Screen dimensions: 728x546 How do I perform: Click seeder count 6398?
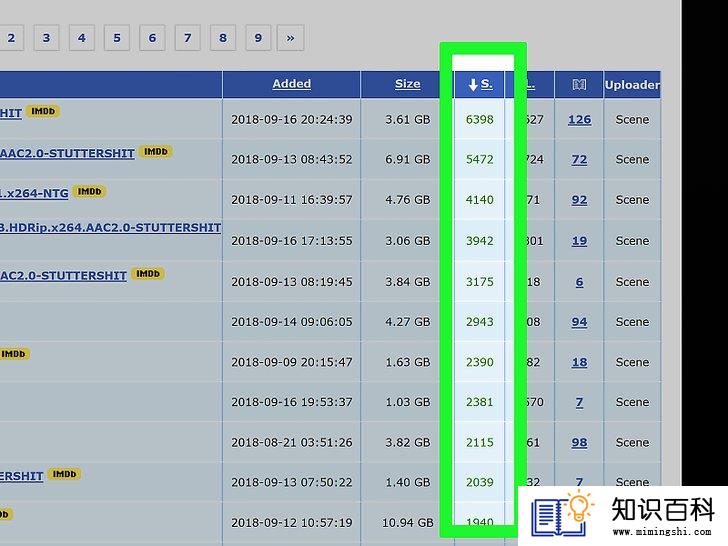click(x=480, y=119)
